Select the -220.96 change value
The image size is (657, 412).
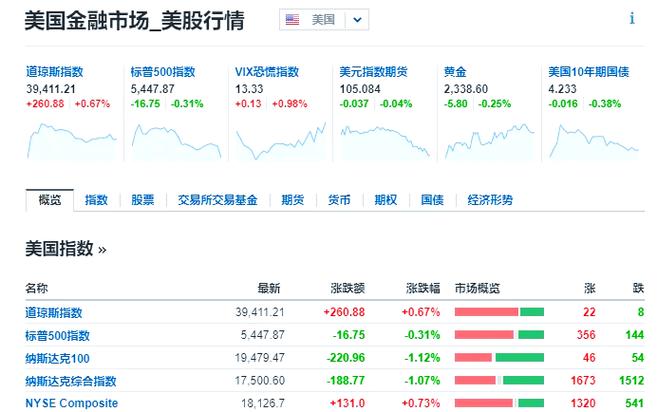pos(346,358)
